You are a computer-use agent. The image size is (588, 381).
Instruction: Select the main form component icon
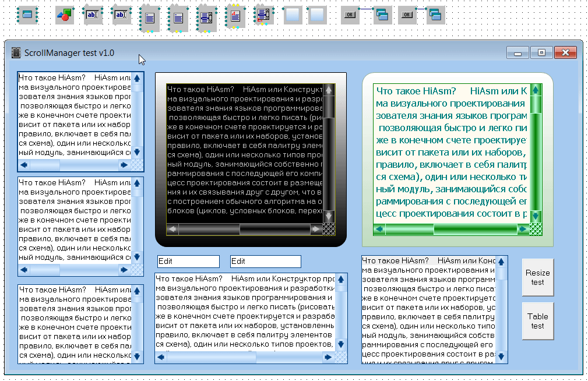click(x=27, y=15)
